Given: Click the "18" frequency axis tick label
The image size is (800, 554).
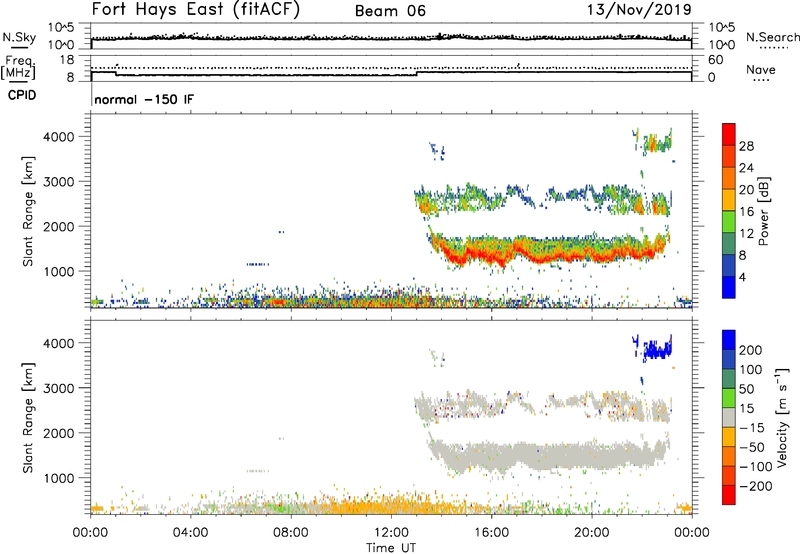Looking at the screenshot, I should tap(67, 60).
